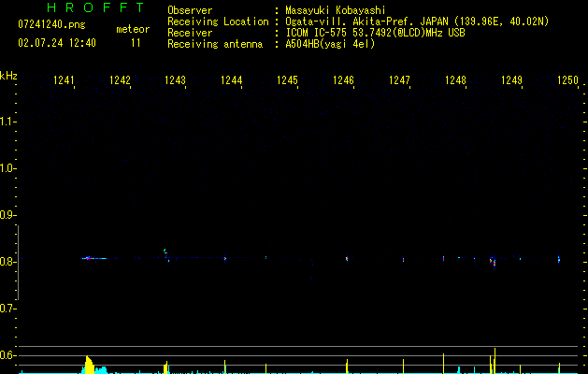Click the 1241 time axis marker
This screenshot has width=588, height=374.
64,80
